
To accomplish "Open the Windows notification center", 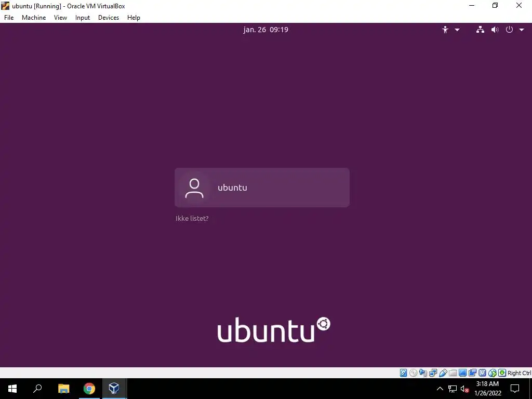I will point(515,389).
